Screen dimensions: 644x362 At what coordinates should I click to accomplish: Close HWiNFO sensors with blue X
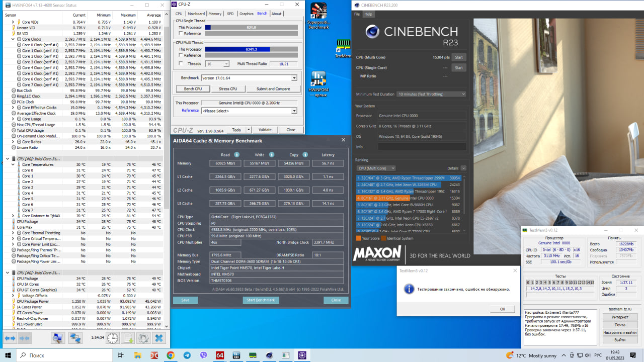(x=159, y=338)
